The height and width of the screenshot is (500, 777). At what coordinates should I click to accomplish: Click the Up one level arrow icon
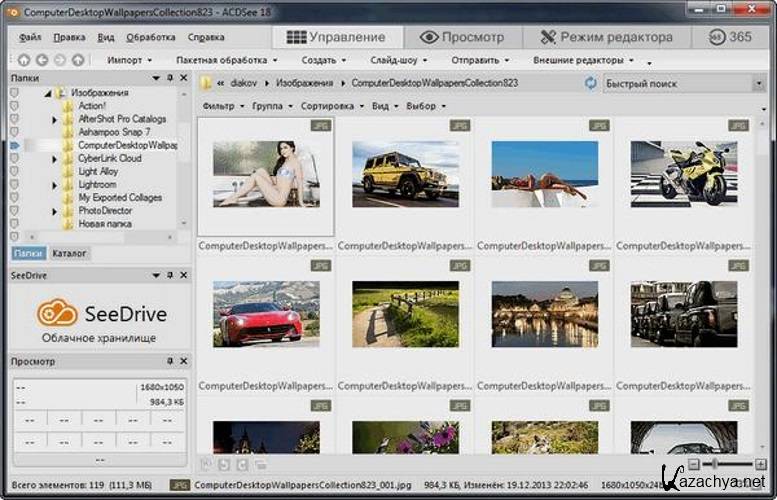pos(78,60)
